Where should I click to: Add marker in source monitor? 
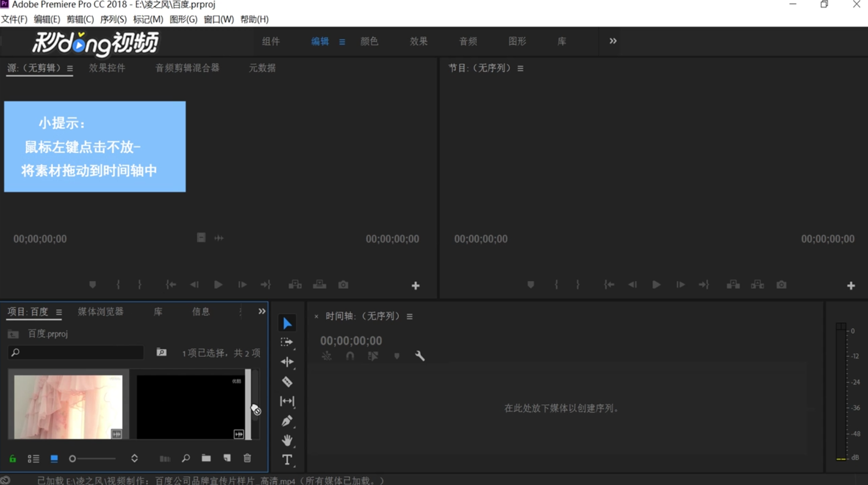93,284
